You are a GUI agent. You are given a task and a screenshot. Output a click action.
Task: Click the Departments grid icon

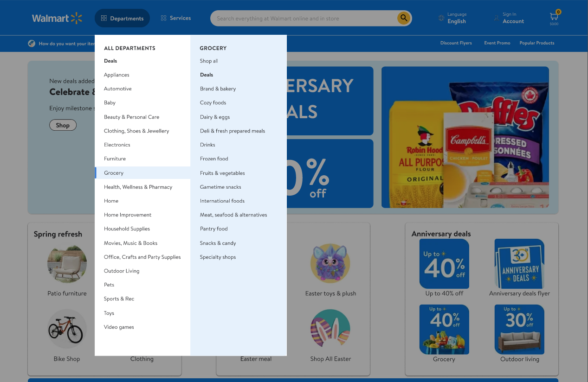point(104,19)
